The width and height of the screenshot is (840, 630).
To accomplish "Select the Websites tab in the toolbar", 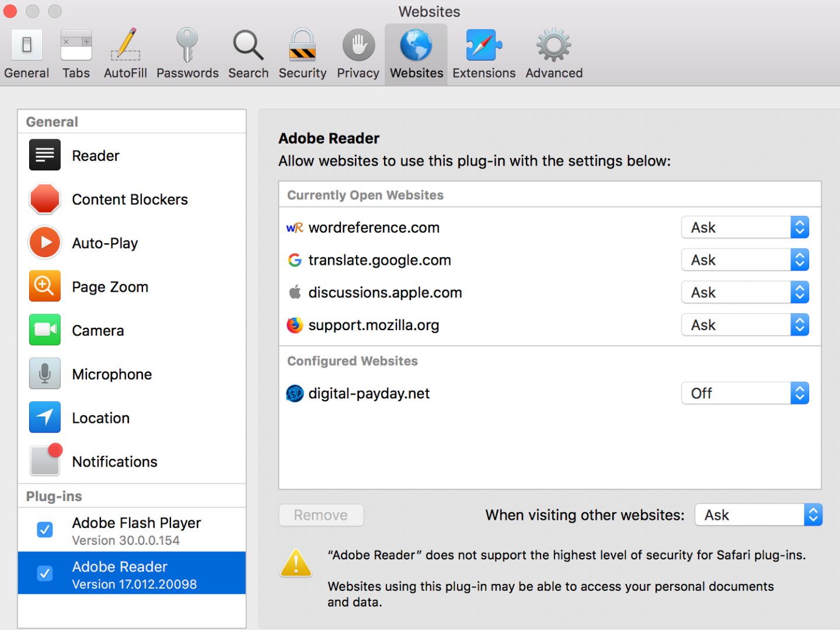I will (x=416, y=54).
